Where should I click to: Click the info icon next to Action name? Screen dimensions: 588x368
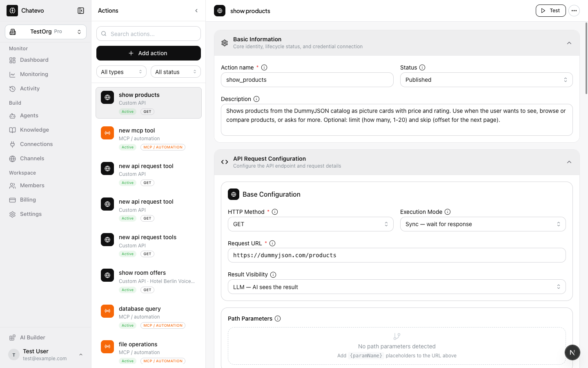point(264,67)
